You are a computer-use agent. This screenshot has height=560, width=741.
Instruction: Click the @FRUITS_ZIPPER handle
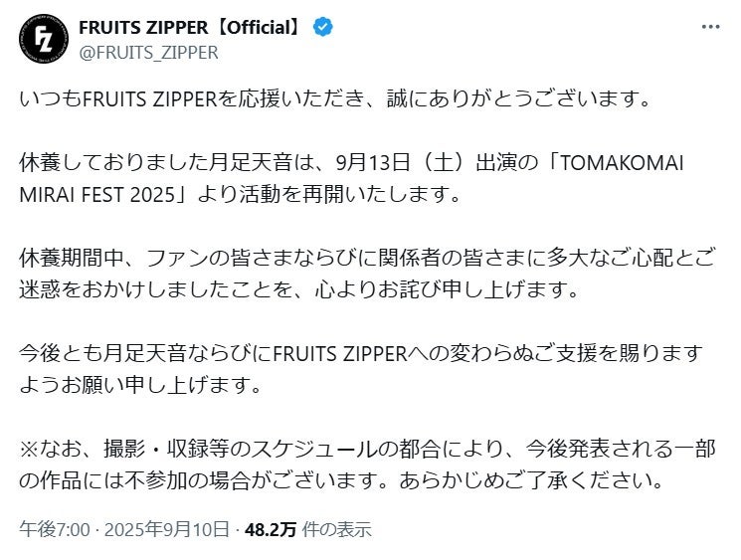click(x=148, y=53)
